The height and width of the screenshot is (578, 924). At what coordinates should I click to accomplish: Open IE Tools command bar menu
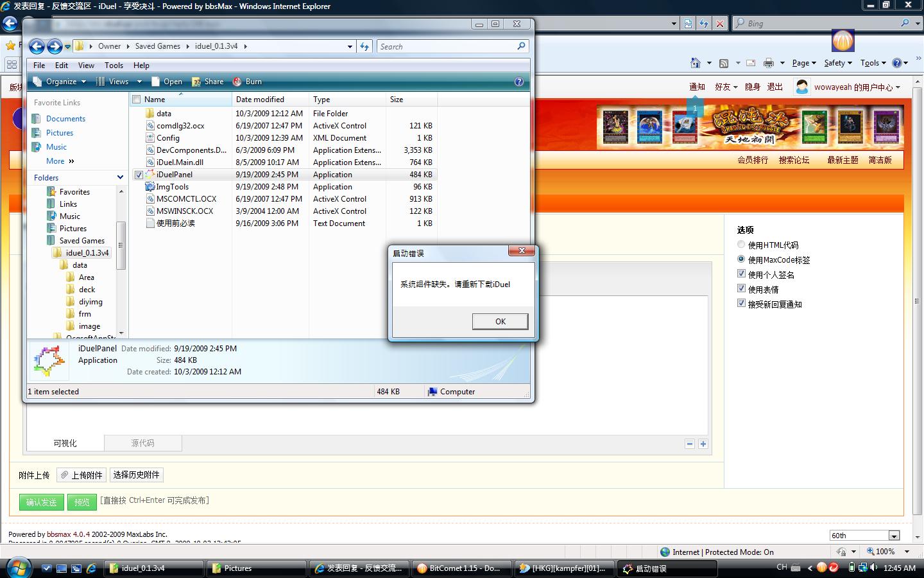(873, 63)
